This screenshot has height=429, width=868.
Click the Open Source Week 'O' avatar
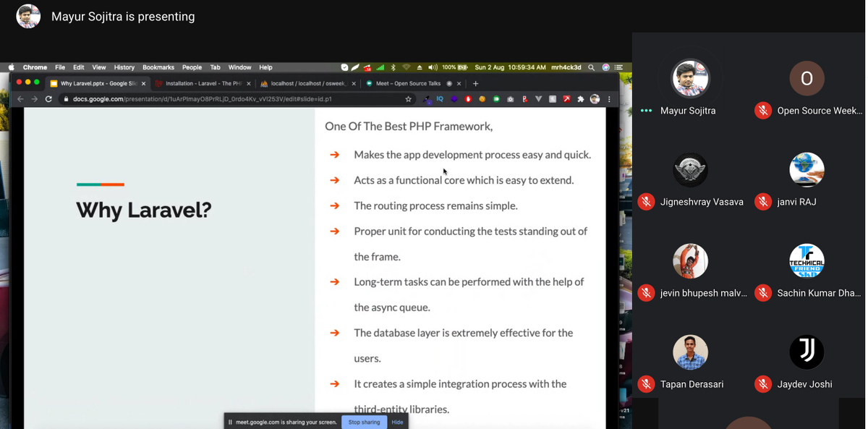807,78
